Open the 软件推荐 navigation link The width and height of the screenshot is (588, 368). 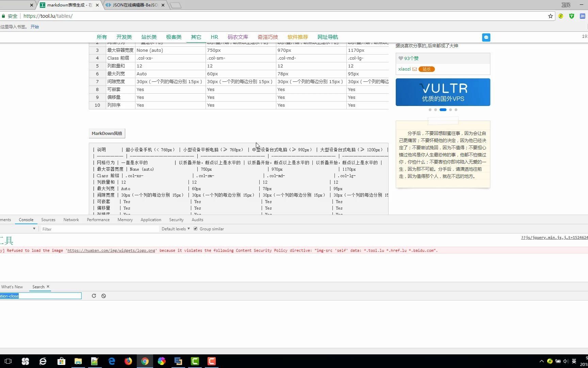coord(298,37)
